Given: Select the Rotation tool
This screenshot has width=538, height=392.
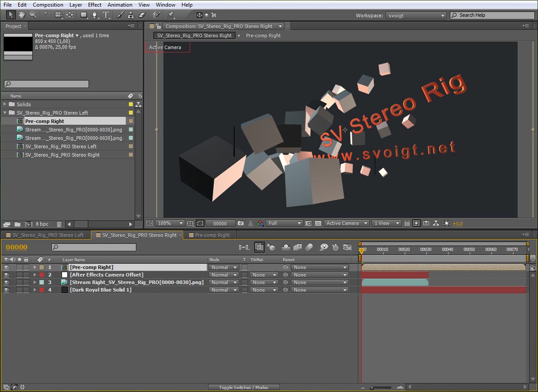Looking at the screenshot, I should point(47,15).
